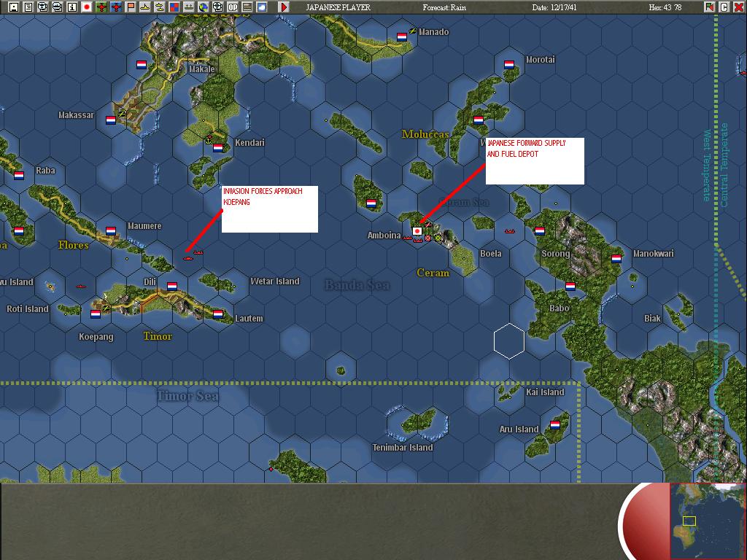
Task: Select the Dutch flag base at Maumere
Action: pos(111,231)
